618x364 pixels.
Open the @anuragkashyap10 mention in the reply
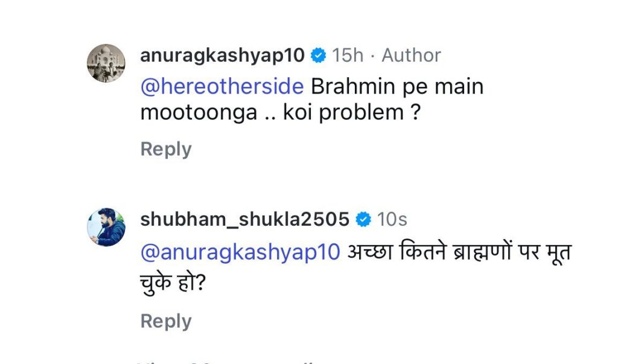click(240, 252)
